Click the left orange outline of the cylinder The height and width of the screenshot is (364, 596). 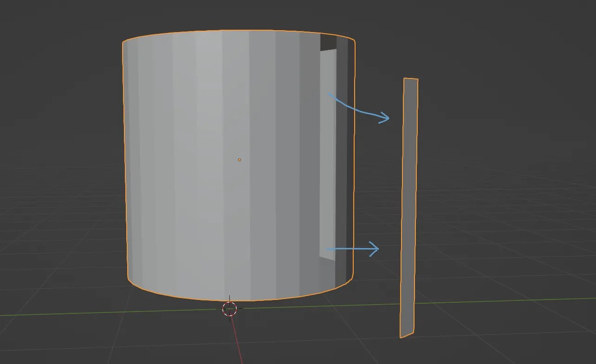pos(124,162)
